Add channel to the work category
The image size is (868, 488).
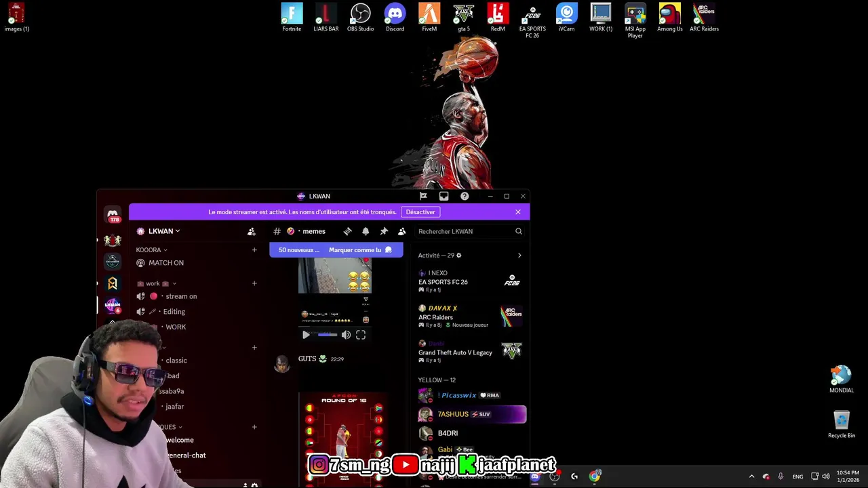[x=254, y=283]
